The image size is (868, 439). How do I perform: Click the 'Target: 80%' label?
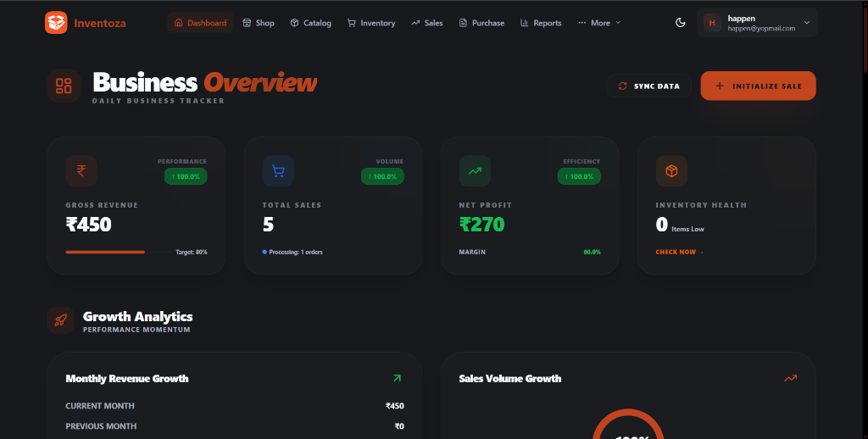[x=192, y=252]
